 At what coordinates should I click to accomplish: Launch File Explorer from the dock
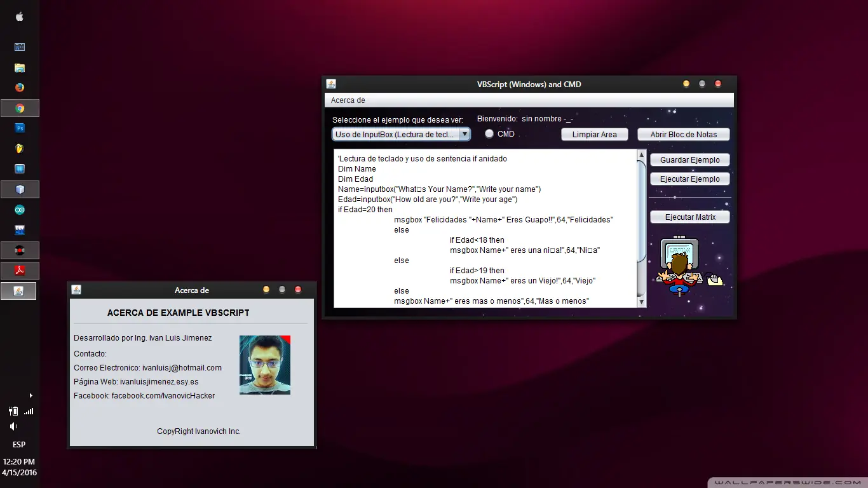20,67
